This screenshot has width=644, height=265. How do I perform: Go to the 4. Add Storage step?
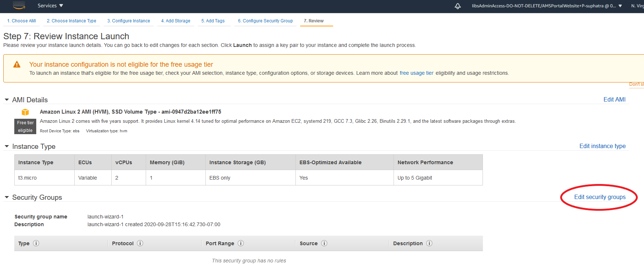coord(175,21)
